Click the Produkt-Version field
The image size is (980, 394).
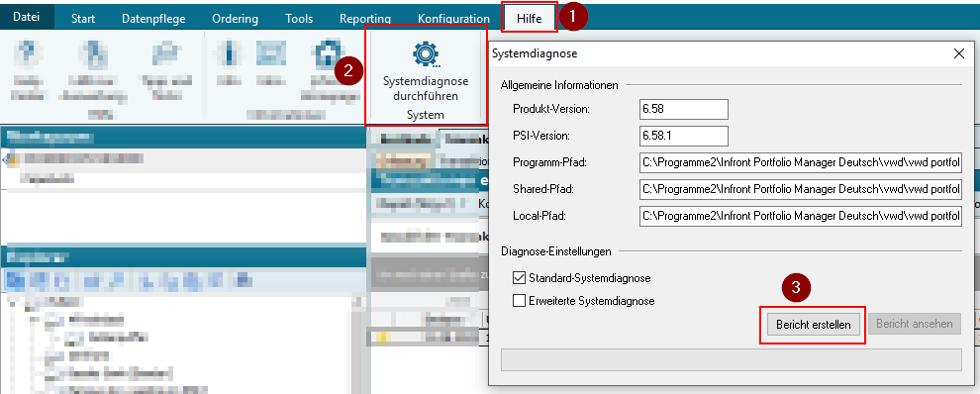click(x=684, y=109)
